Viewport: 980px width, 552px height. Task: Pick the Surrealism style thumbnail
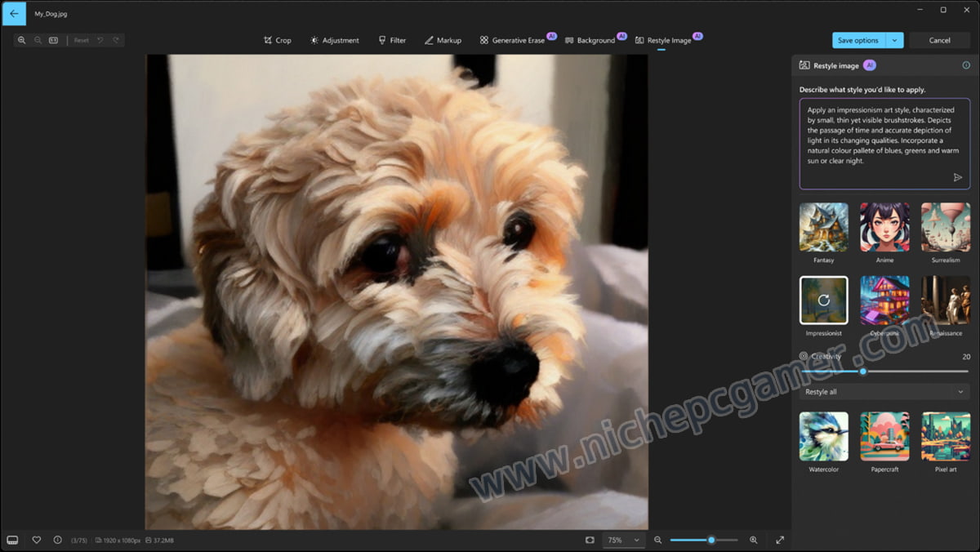point(946,227)
